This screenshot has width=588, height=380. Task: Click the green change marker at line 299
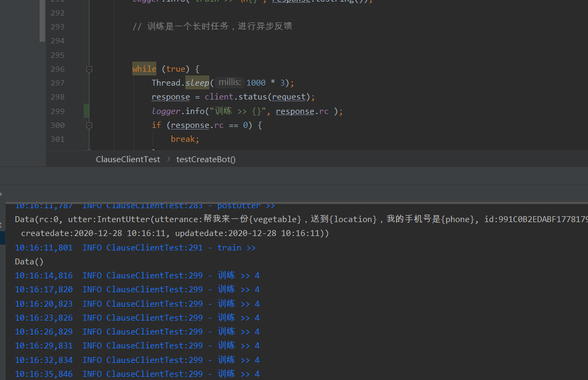[86, 111]
